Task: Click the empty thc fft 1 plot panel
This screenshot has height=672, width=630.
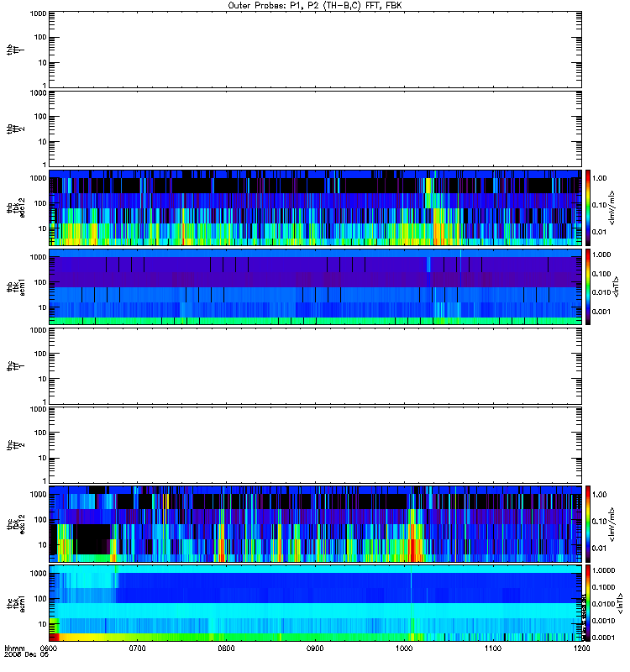Action: tap(316, 366)
